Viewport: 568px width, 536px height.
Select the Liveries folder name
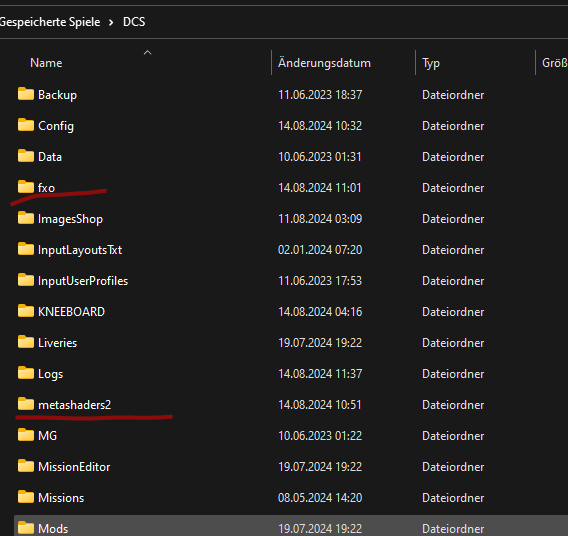(x=58, y=343)
